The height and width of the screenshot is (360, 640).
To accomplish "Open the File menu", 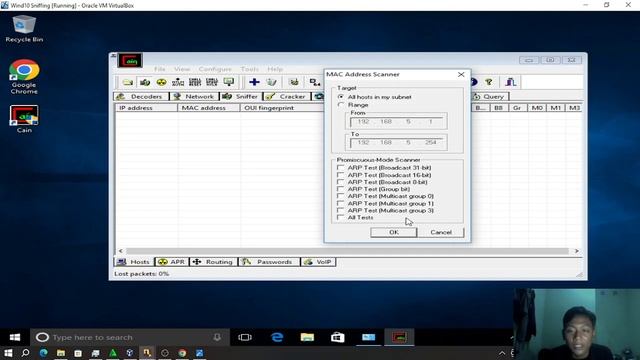I will click(x=160, y=69).
